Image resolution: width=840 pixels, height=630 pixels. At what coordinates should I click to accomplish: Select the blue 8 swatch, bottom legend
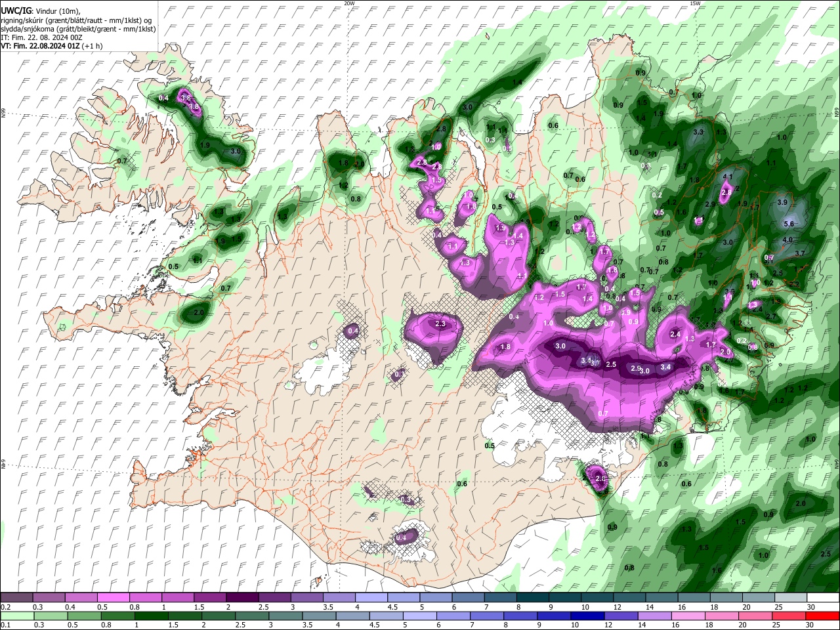click(x=521, y=616)
